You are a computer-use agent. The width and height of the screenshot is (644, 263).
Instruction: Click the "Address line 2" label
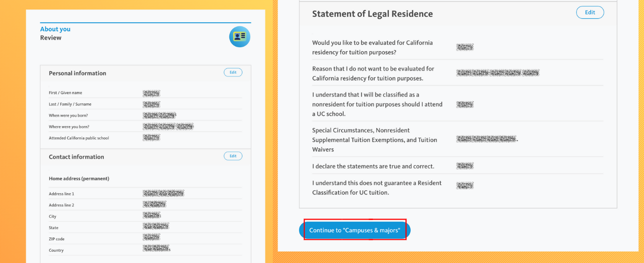61,205
